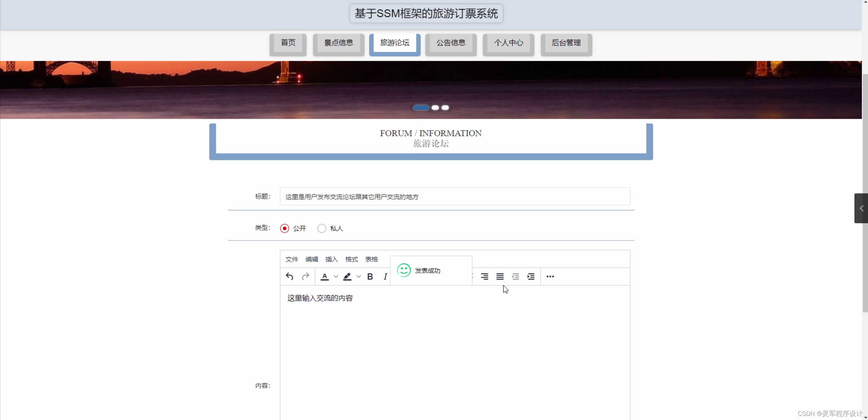Expand the right-side collapsed panel arrow

[861, 208]
